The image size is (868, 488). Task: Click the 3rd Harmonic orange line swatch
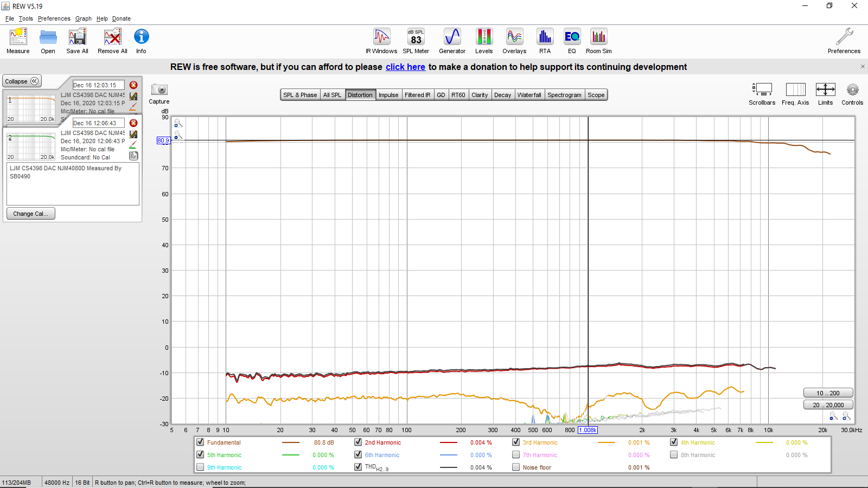tap(606, 442)
